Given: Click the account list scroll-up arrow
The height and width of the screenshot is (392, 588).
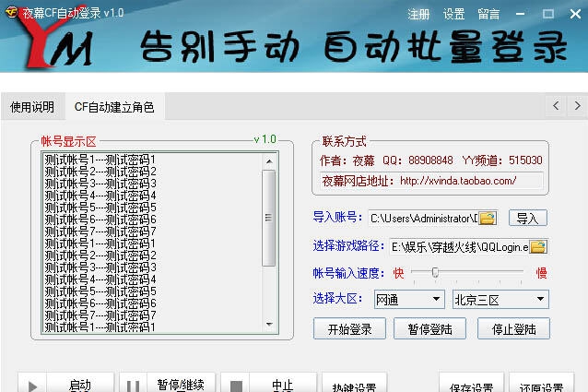Looking at the screenshot, I should pyautogui.click(x=269, y=161).
